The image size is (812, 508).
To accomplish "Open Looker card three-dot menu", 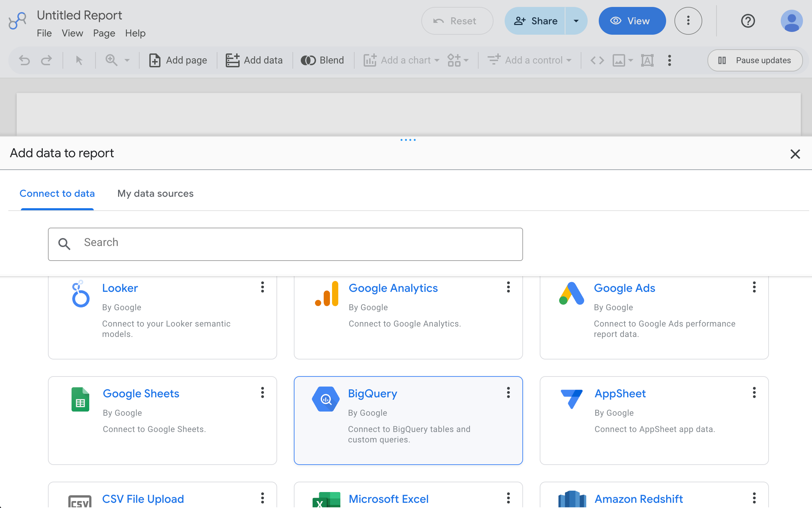I will pyautogui.click(x=263, y=287).
